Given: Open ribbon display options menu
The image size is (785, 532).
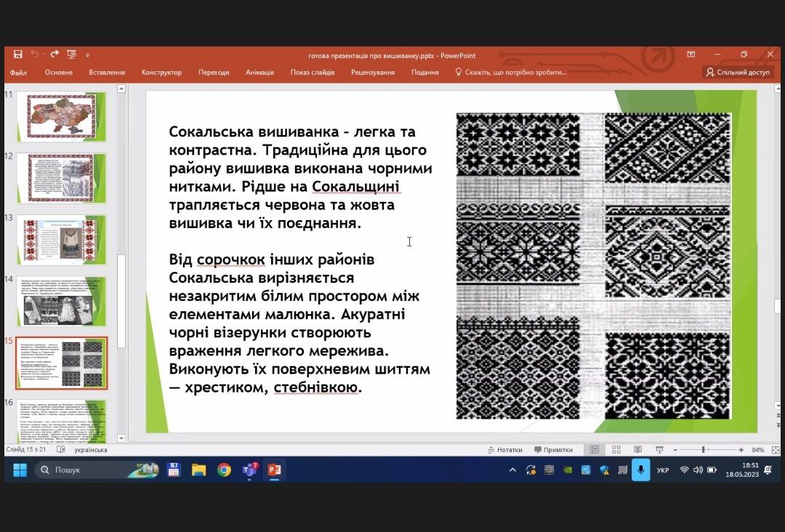Looking at the screenshot, I should [691, 55].
